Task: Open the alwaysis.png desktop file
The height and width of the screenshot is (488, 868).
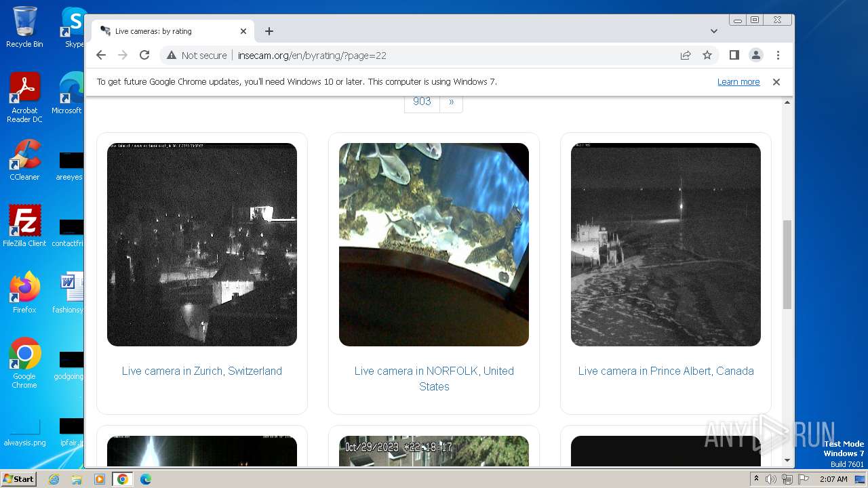Action: [24, 433]
